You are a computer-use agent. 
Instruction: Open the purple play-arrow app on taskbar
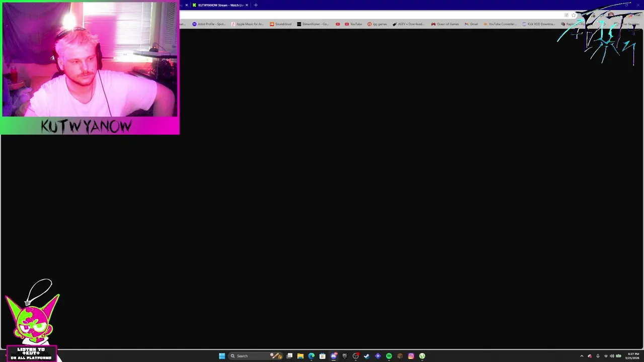tap(378, 356)
